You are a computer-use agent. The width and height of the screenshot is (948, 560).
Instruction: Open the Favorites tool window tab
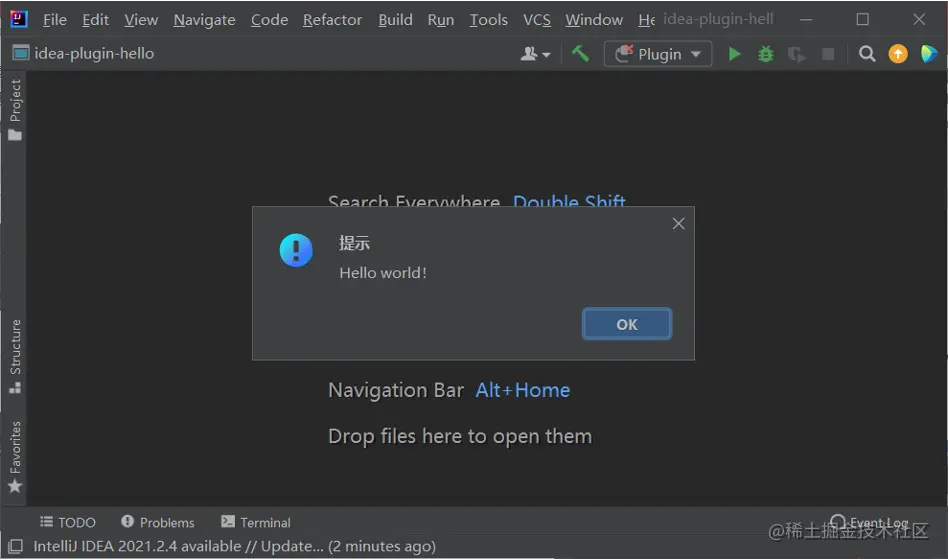coord(15,457)
